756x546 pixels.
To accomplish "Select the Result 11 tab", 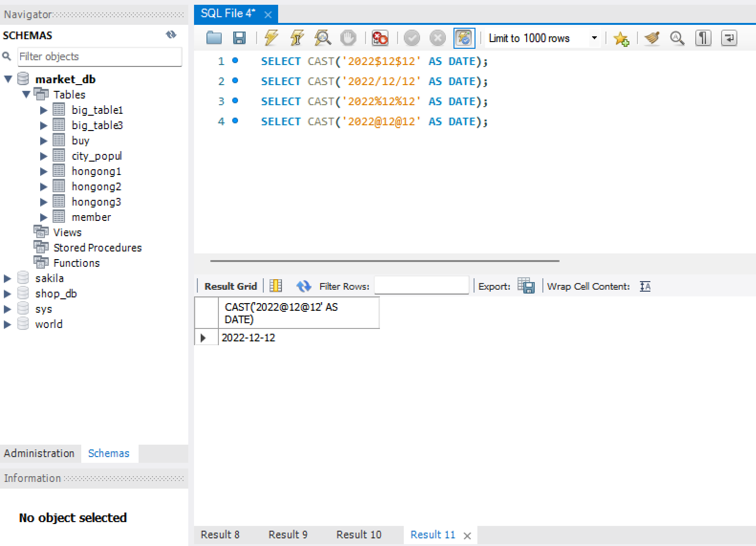I will pos(433,535).
